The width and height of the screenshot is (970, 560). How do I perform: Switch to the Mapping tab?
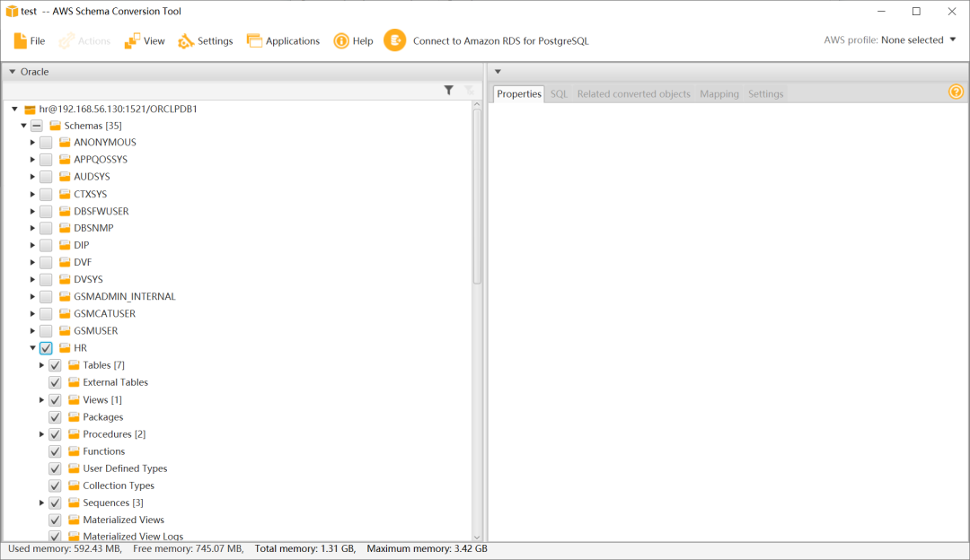pyautogui.click(x=719, y=94)
